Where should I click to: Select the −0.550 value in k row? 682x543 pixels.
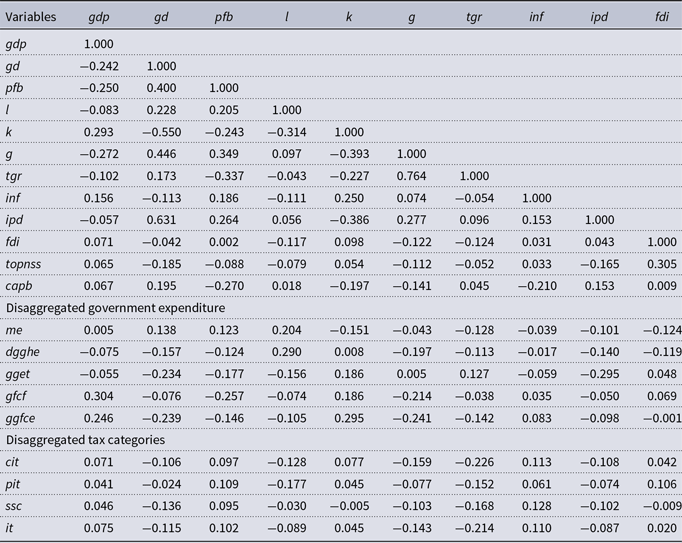[x=161, y=132]
